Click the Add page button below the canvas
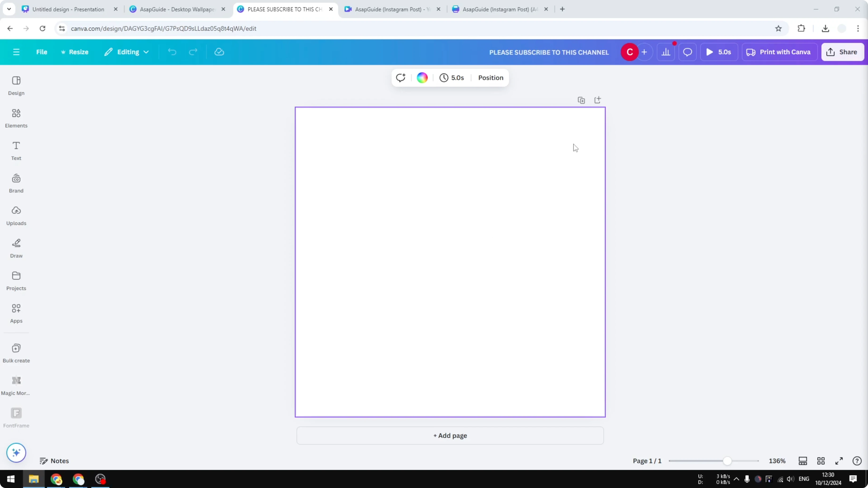 coord(450,435)
